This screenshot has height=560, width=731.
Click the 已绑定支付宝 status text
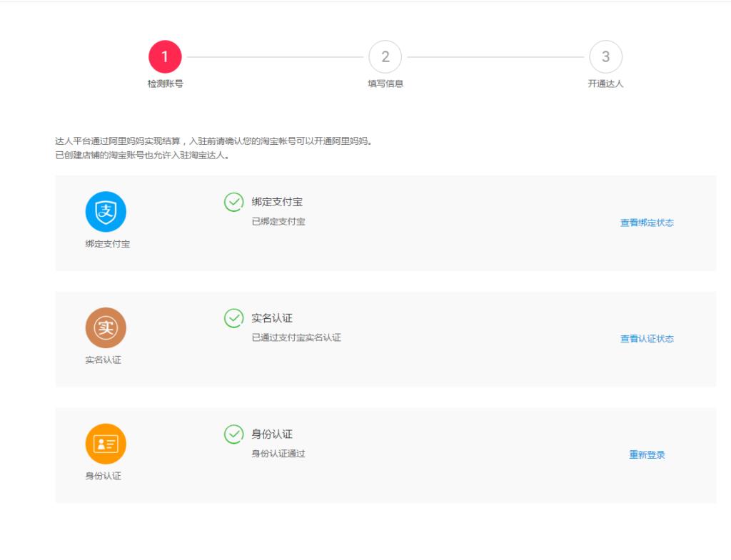tap(278, 222)
